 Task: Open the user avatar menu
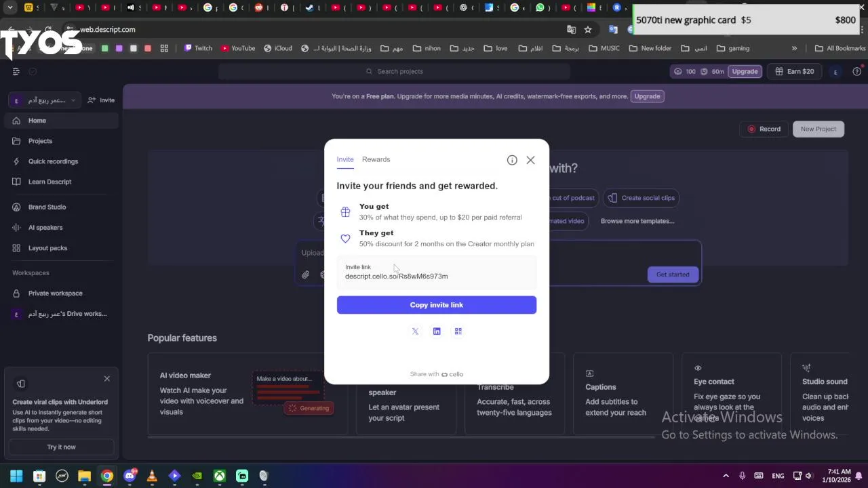(x=835, y=72)
